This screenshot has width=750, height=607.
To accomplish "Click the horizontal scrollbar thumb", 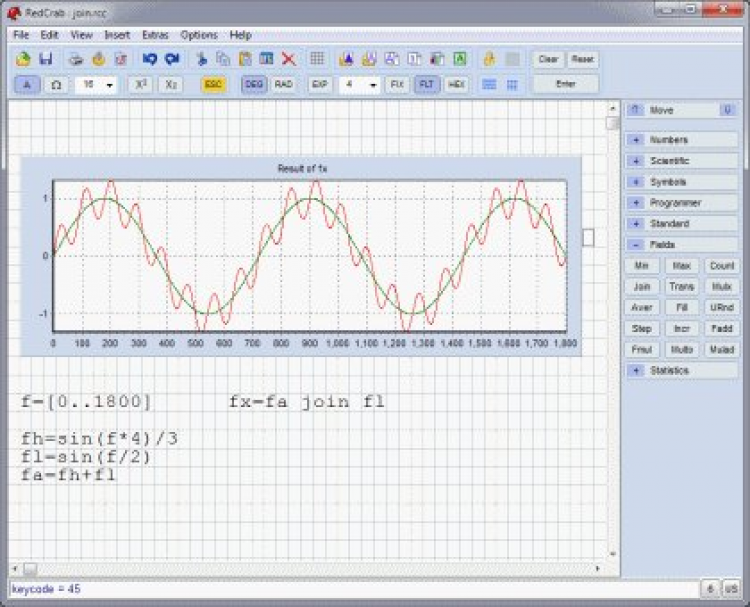I will 30,569.
